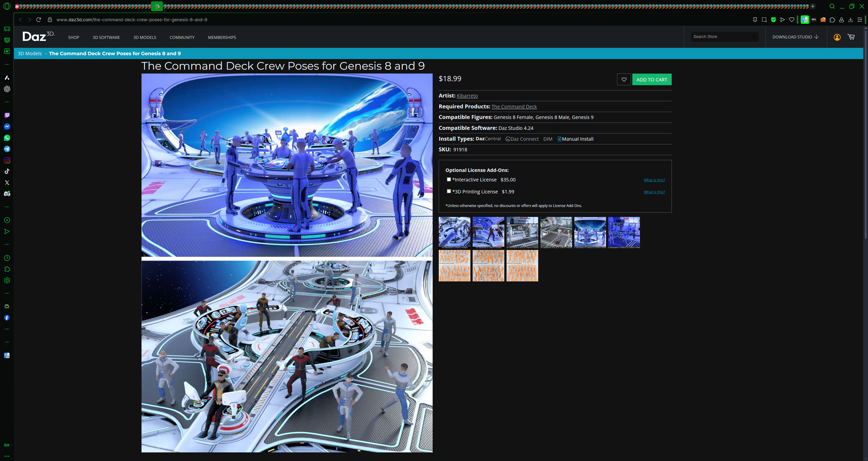This screenshot has height=461, width=868.
Task: Open a new browser tab with plus
Action: pos(813,6)
